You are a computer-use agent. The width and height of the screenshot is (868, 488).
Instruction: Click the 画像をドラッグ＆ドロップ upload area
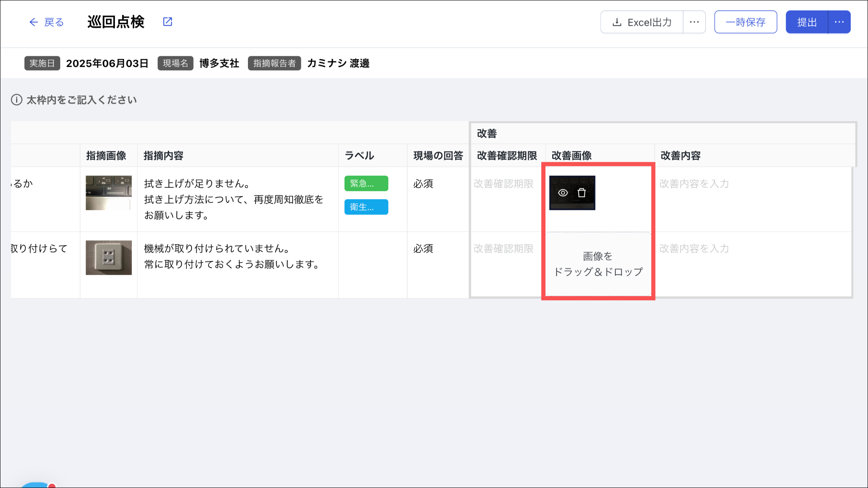[x=598, y=264]
